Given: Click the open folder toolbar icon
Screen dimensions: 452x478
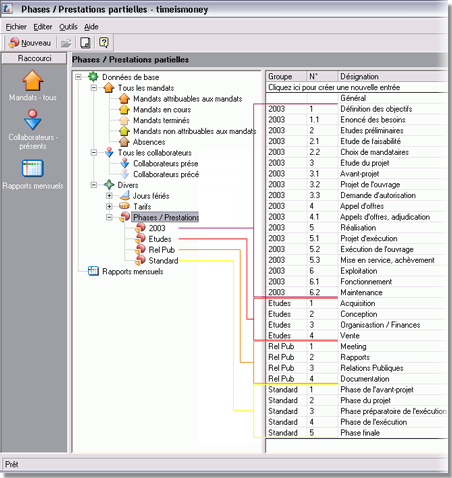Looking at the screenshot, I should point(66,43).
